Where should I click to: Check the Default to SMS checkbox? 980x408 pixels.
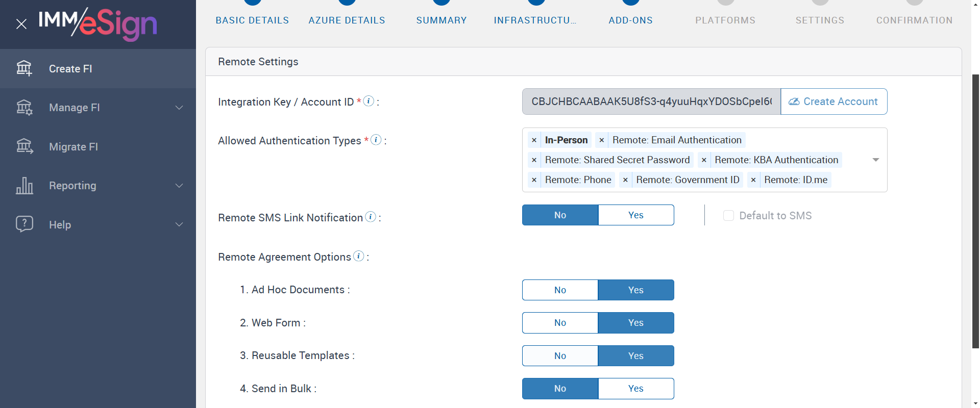728,216
